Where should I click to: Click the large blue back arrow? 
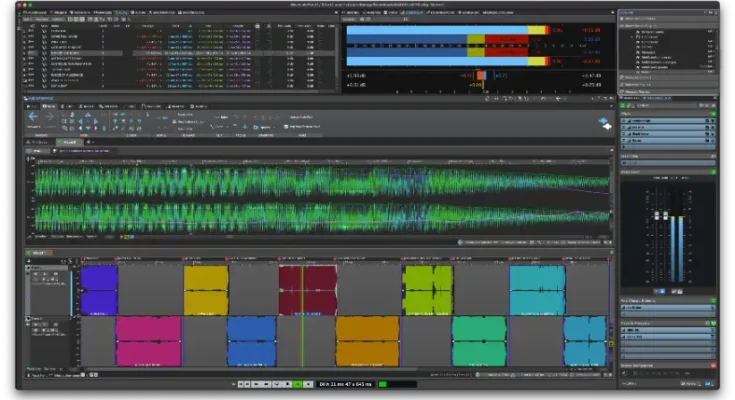tap(33, 117)
